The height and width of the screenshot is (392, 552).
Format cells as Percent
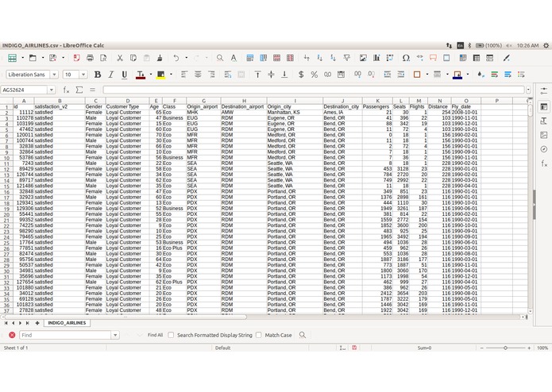pyautogui.click(x=314, y=75)
